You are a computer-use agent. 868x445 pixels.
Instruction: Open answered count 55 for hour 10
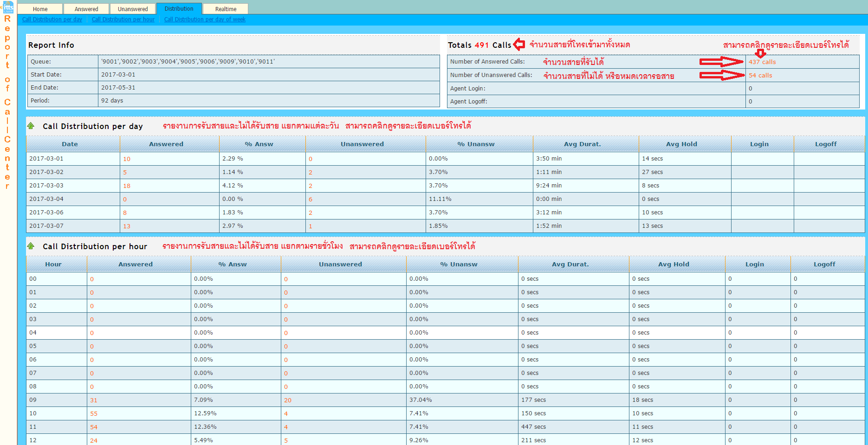94,413
